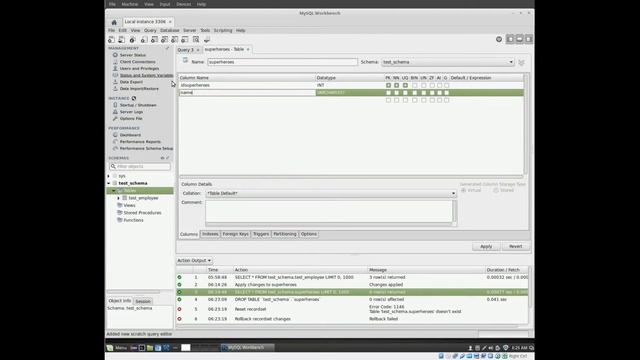Open Client Connections link
Image resolution: width=640 pixels, height=360 pixels.
pyautogui.click(x=138, y=62)
